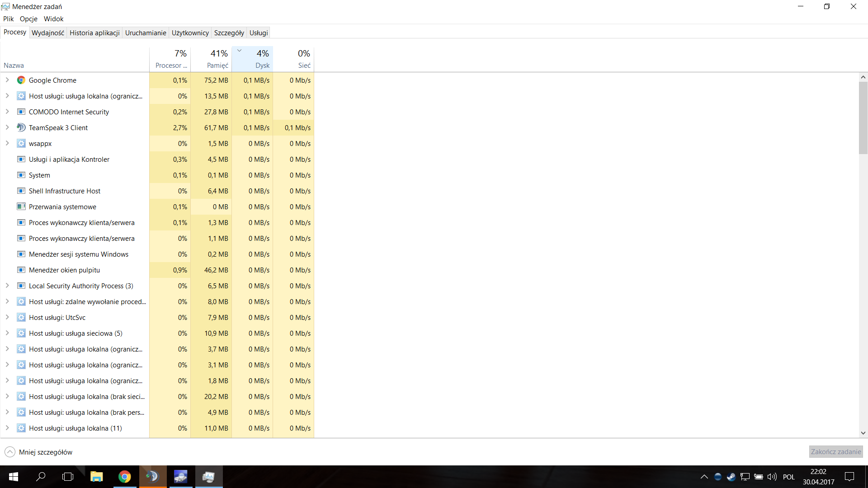Open taskbar search magnifier
The image size is (868, 488).
(41, 477)
